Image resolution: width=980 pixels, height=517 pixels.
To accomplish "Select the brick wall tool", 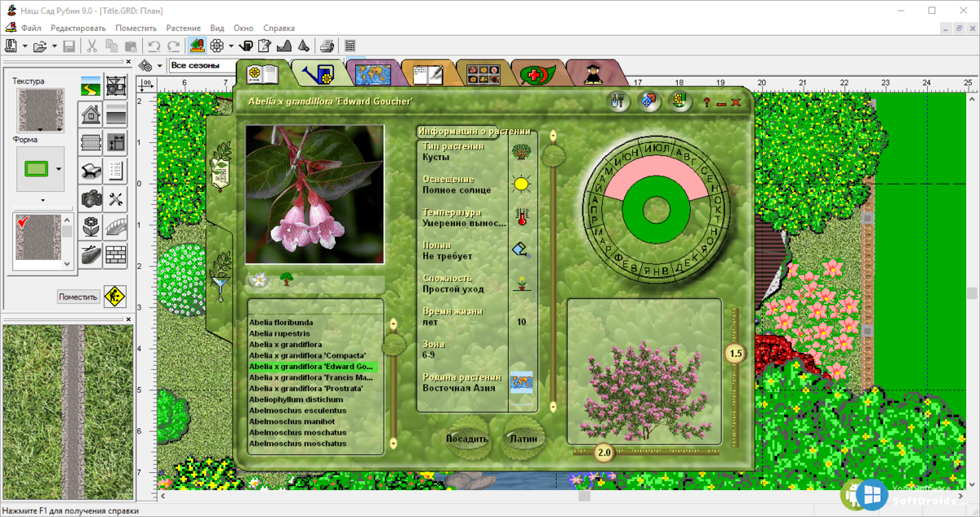I will [116, 254].
